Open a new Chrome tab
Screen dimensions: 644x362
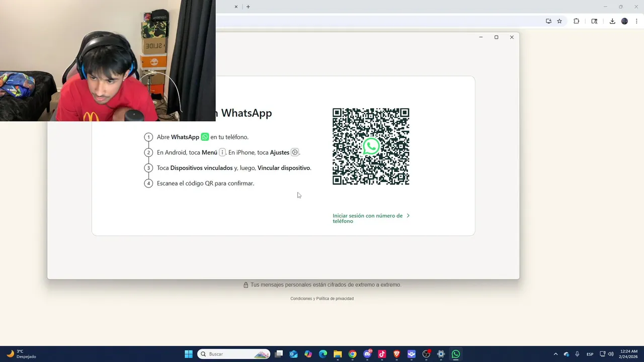pyautogui.click(x=248, y=7)
